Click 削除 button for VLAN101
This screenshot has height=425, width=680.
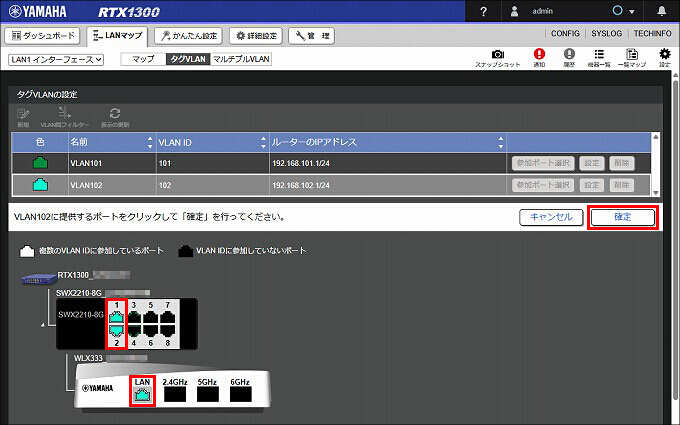621,163
